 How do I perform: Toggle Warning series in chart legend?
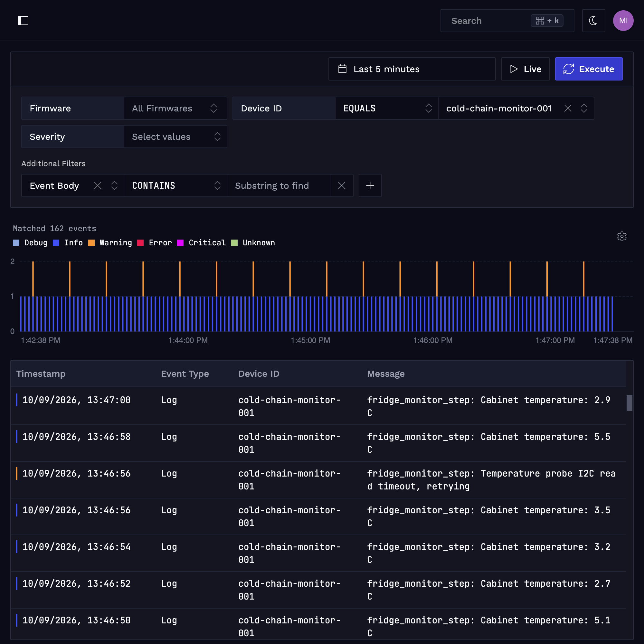click(x=110, y=243)
